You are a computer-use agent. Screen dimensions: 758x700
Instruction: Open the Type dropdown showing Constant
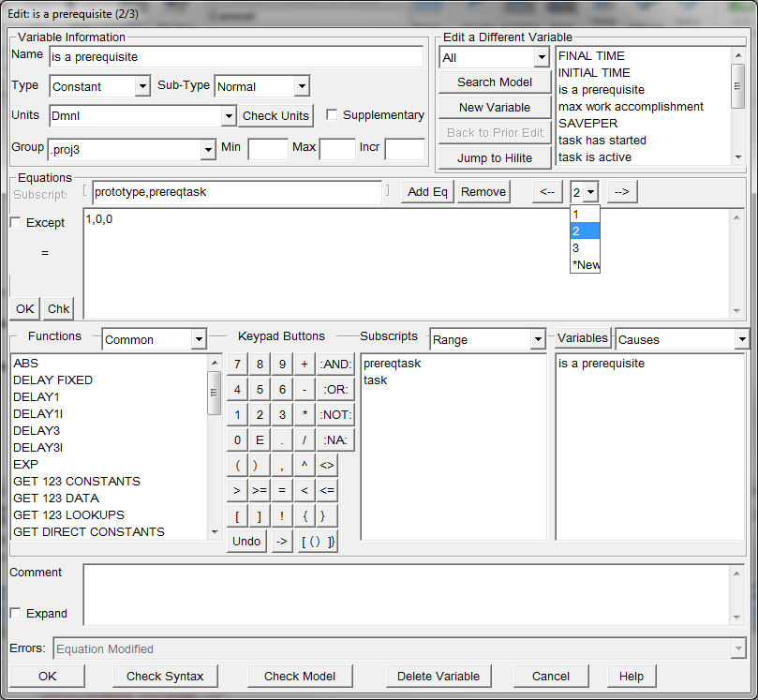click(142, 86)
